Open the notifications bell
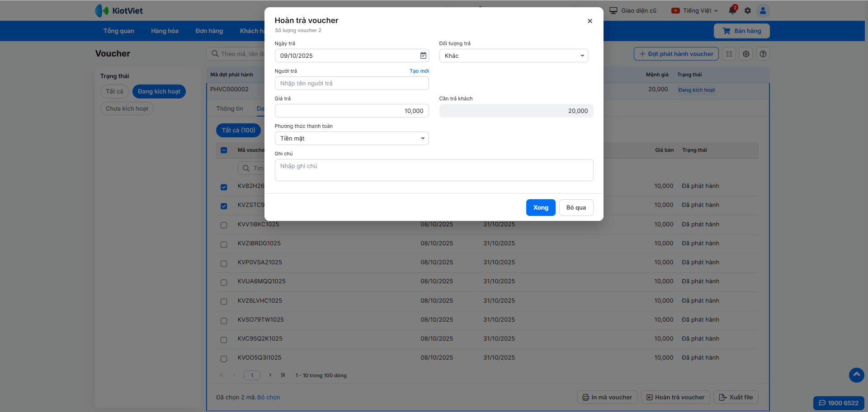This screenshot has width=868, height=412. tap(733, 10)
